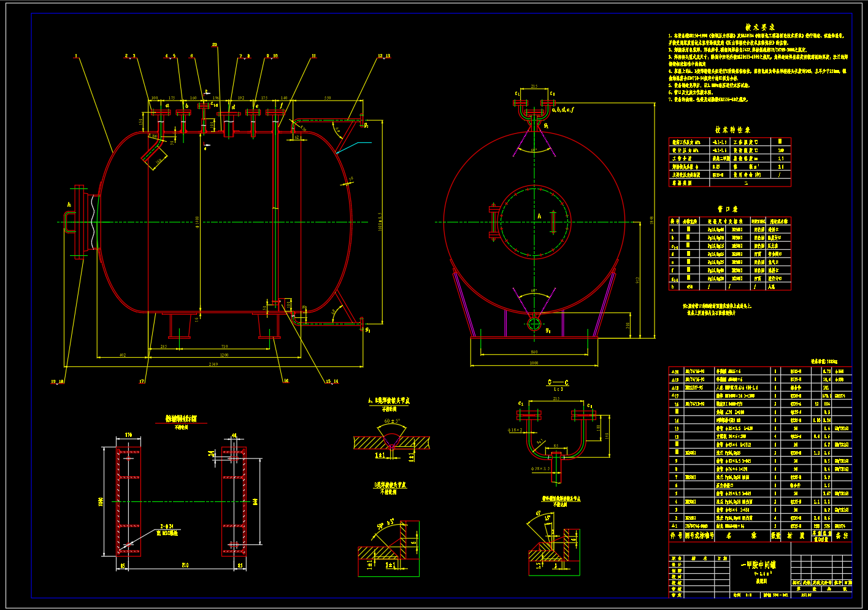Screen dimensions: 868x610
Task: Select the left saddle support under the tank
Action: (x=179, y=325)
